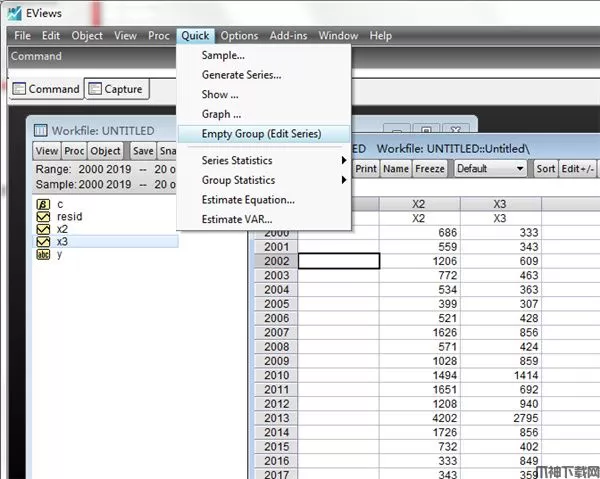600x479 pixels.
Task: Click the Sort button in group toolbar
Action: point(545,169)
